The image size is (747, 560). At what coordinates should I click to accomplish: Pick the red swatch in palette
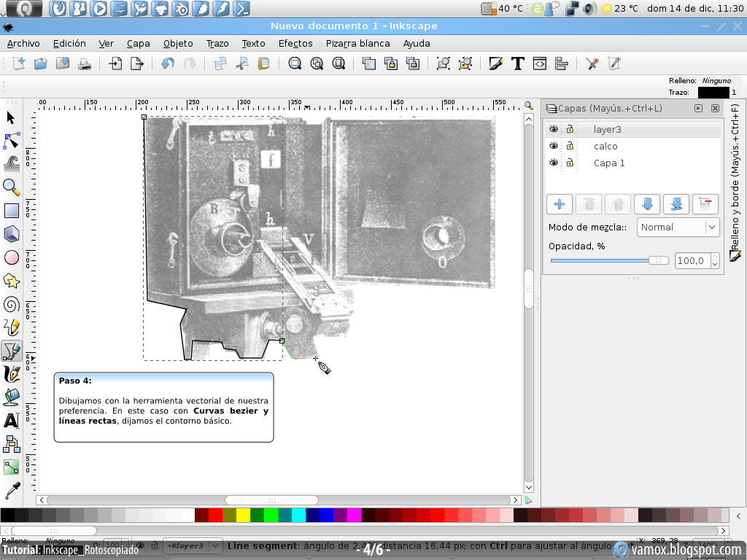215,516
